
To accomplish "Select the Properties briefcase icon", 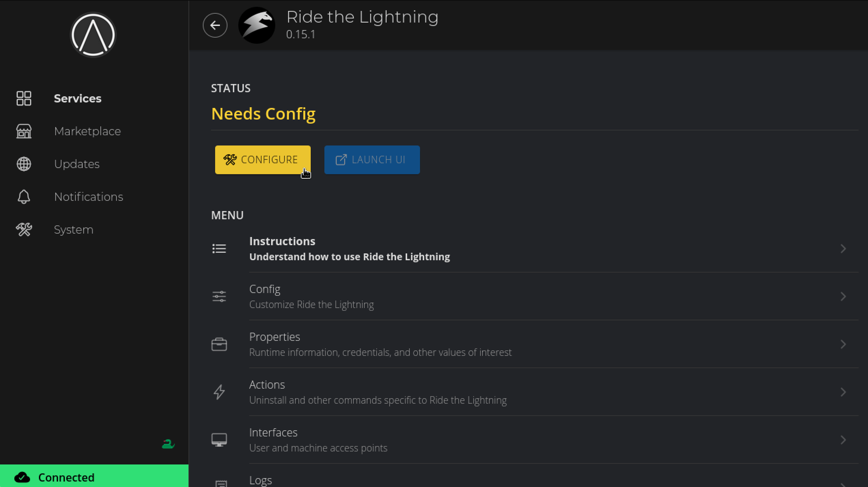I will [x=219, y=344].
